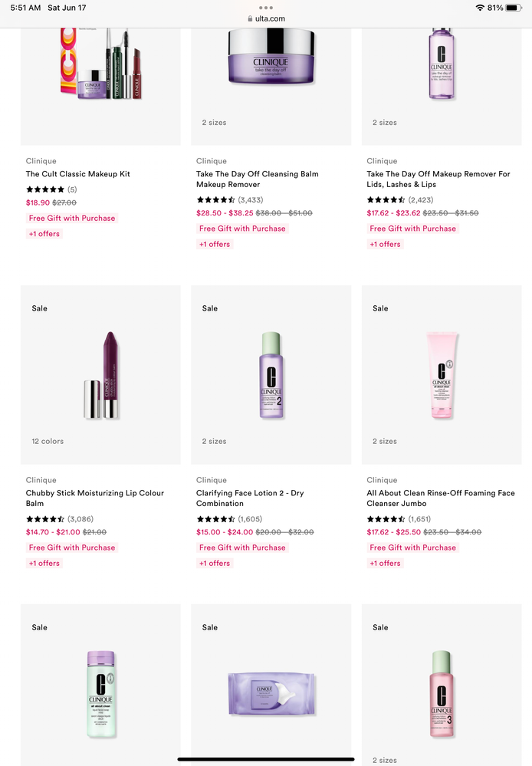Screen dimensions: 532x766
Task: Expand +1 offers under Foaming Face Cleanser Jumbo
Action: coord(385,564)
